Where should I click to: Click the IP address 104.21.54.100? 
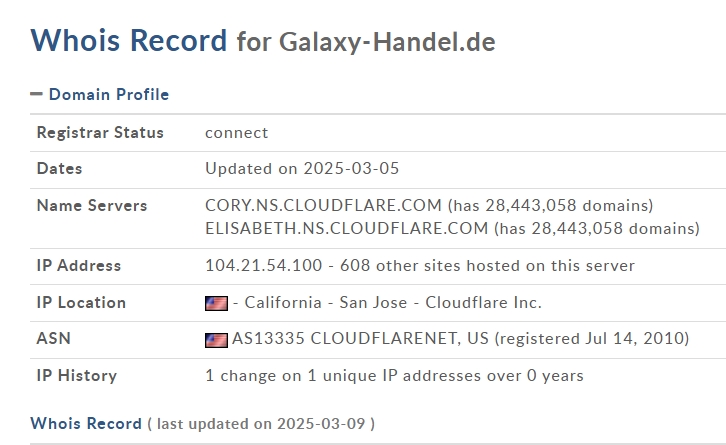pyautogui.click(x=263, y=265)
